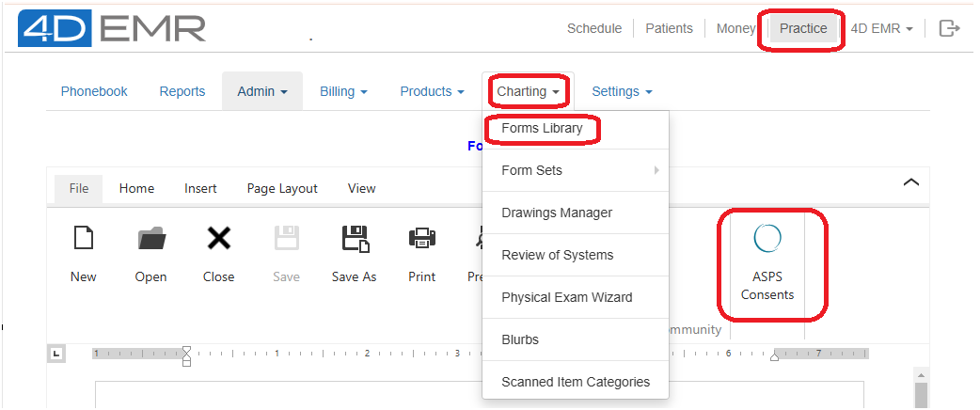Open the Settings dropdown
980x410 pixels.
coord(622,91)
